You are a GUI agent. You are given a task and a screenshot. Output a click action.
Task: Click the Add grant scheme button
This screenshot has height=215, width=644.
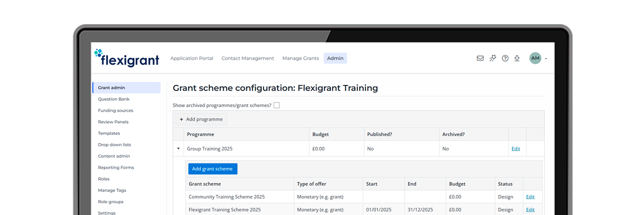(x=213, y=169)
